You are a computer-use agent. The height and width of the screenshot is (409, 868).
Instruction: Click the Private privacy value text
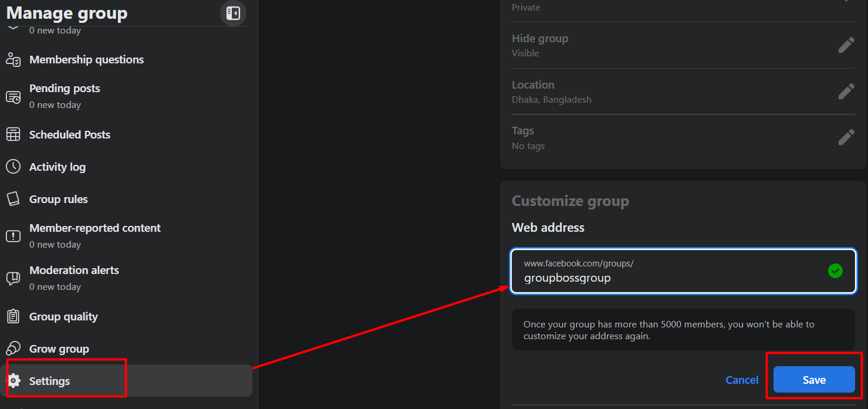tap(526, 8)
